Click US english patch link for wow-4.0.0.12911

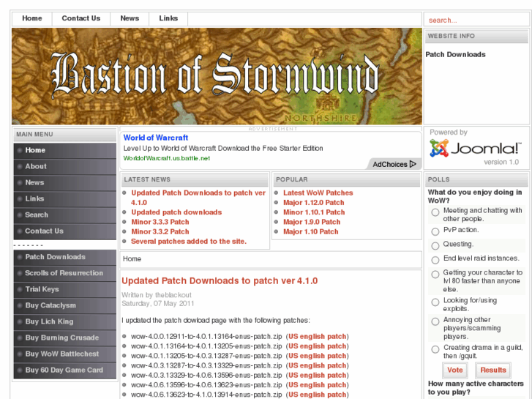coord(318,337)
